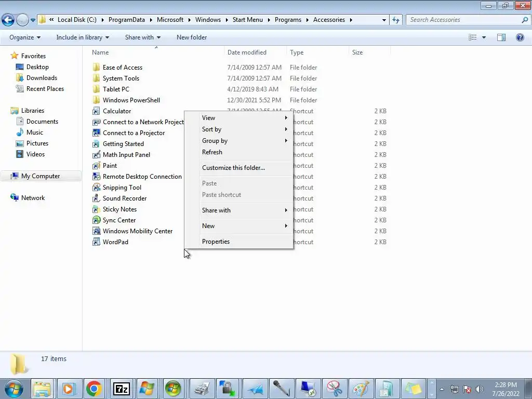
Task: Select the Remote Desktop Connection icon
Action: click(96, 177)
